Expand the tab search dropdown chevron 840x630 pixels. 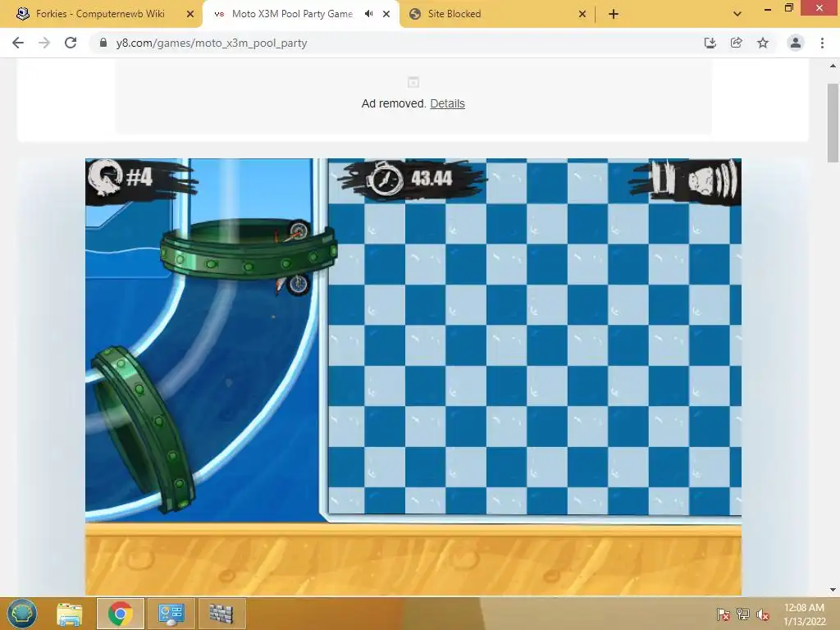737,14
